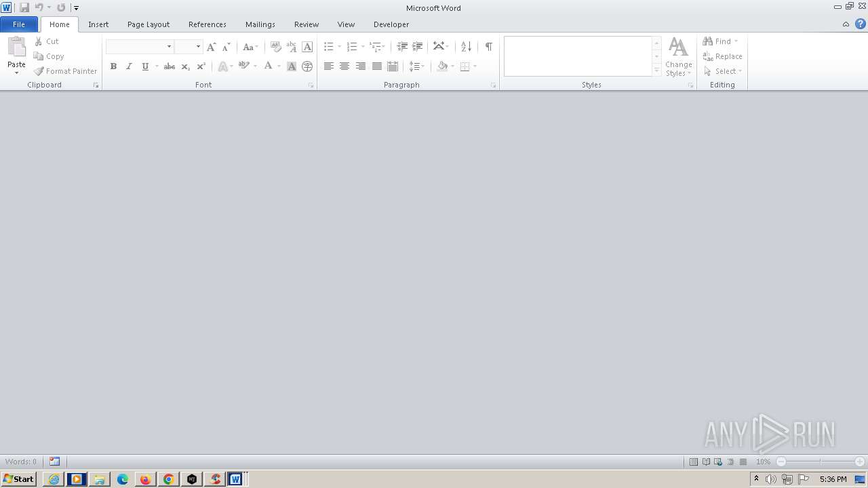Screen dimensions: 868x488
Task: Click the Replace button
Action: (x=723, y=56)
